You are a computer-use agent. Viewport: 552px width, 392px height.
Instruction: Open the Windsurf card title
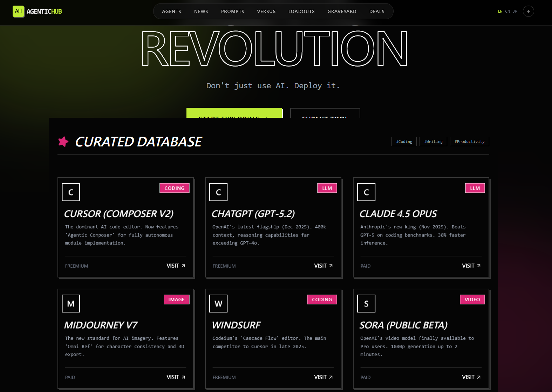pyautogui.click(x=237, y=325)
